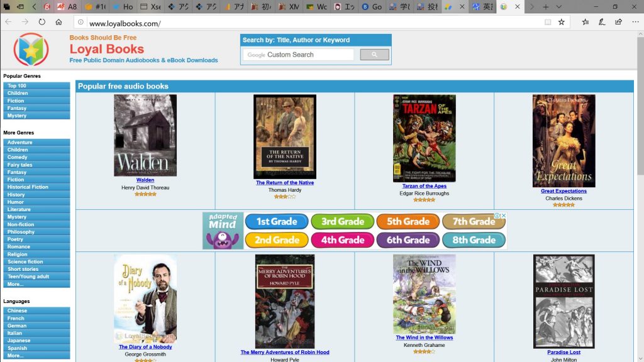The image size is (644, 362).
Task: Click the share page icon
Action: pyautogui.click(x=618, y=22)
